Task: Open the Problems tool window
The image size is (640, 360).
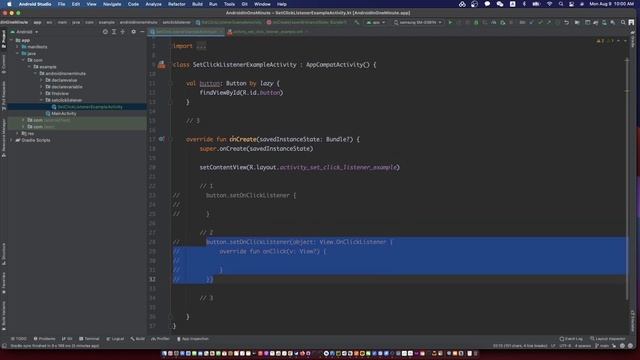Action: 44,339
